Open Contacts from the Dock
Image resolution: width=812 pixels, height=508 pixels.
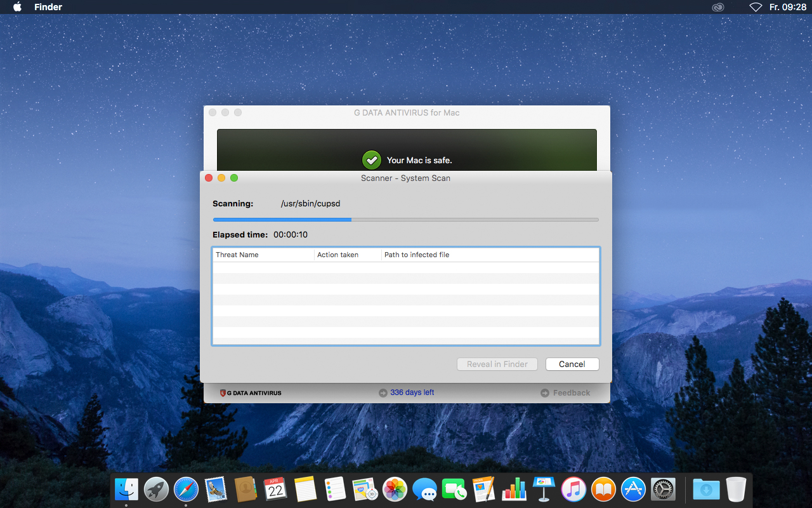click(246, 489)
